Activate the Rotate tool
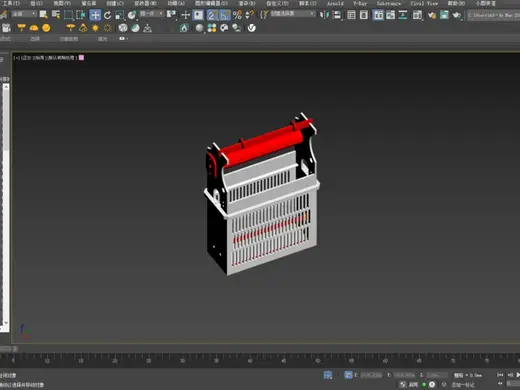This screenshot has width=520, height=390. [x=107, y=15]
